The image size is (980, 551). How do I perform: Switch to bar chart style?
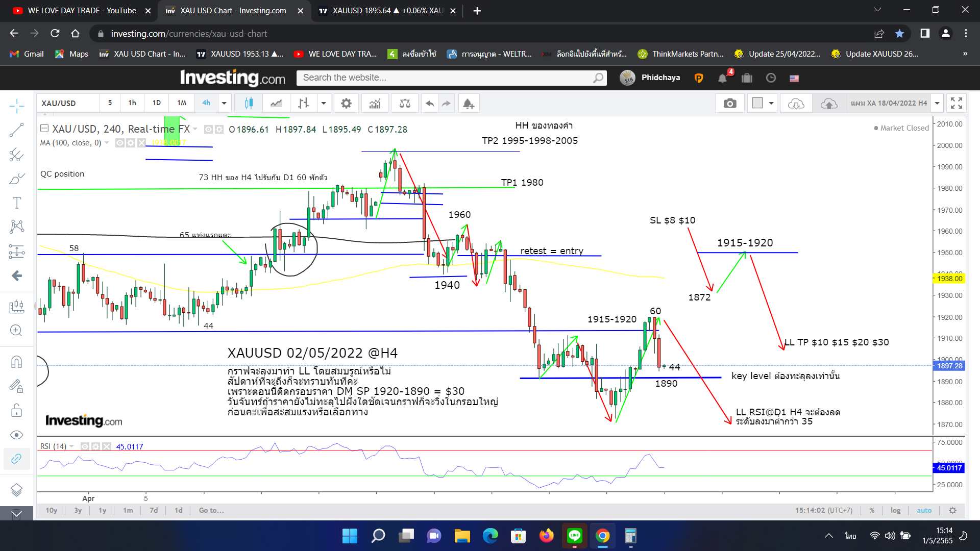[303, 103]
